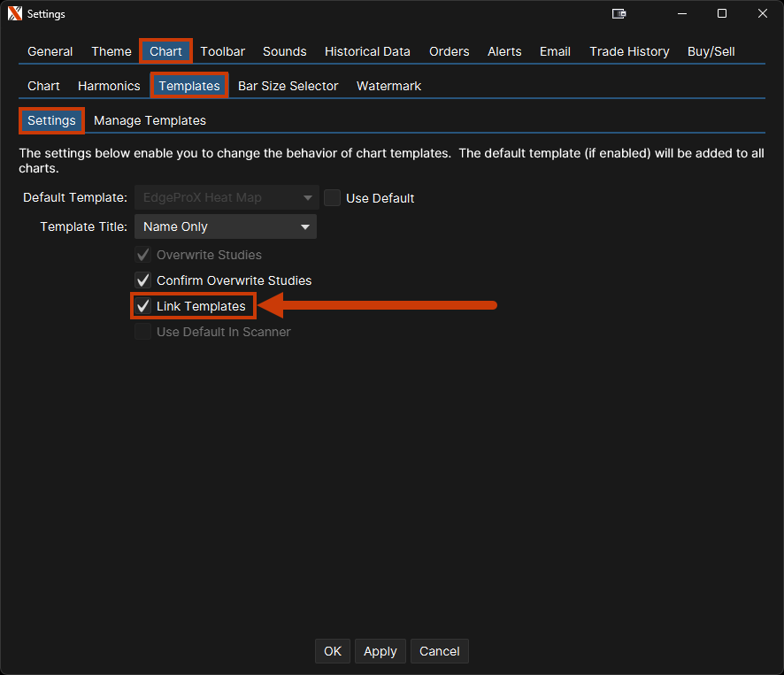
Task: Open the Harmonics sub-tab
Action: tap(109, 86)
